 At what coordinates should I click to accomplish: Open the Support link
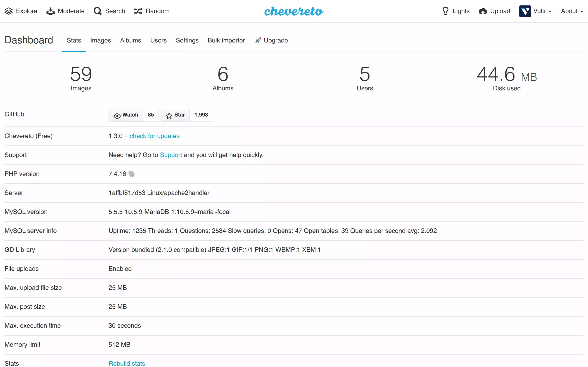click(171, 155)
